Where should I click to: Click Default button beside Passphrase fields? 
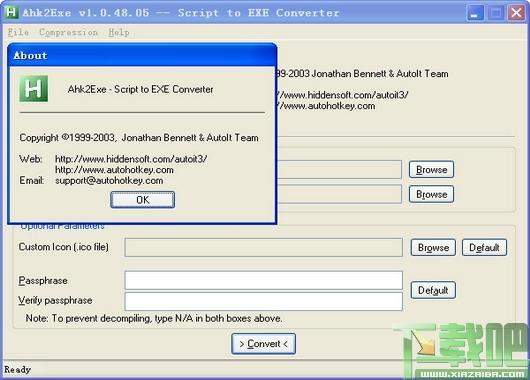pyautogui.click(x=433, y=290)
